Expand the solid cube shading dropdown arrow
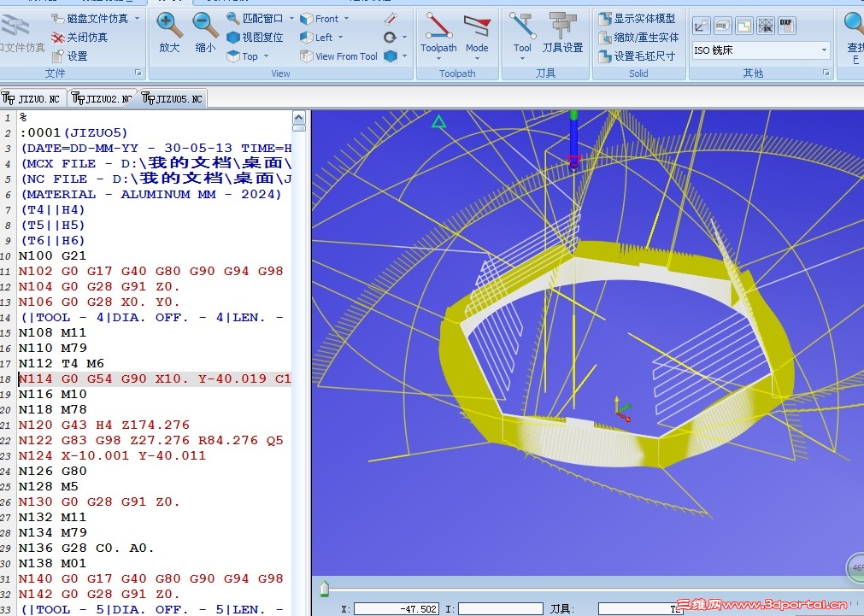 (x=404, y=56)
